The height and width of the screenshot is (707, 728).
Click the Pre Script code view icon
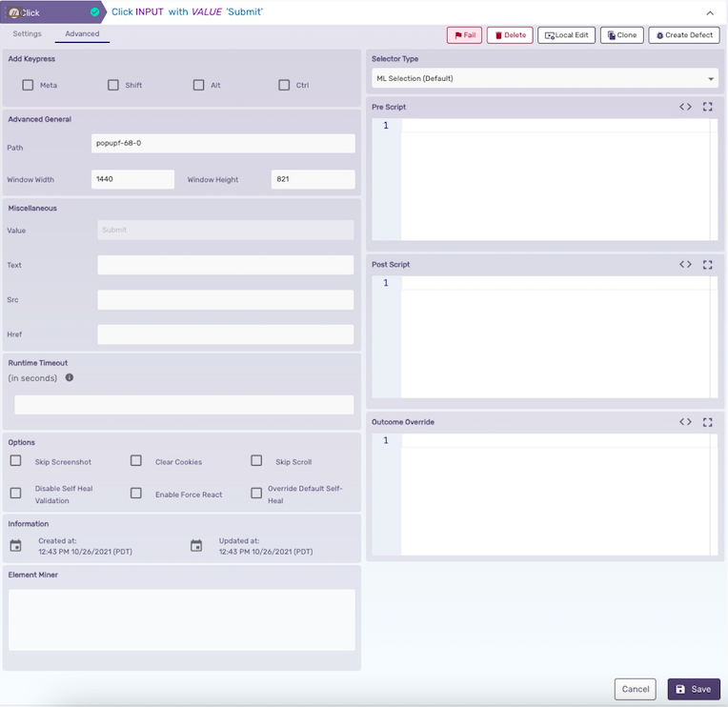tap(685, 107)
